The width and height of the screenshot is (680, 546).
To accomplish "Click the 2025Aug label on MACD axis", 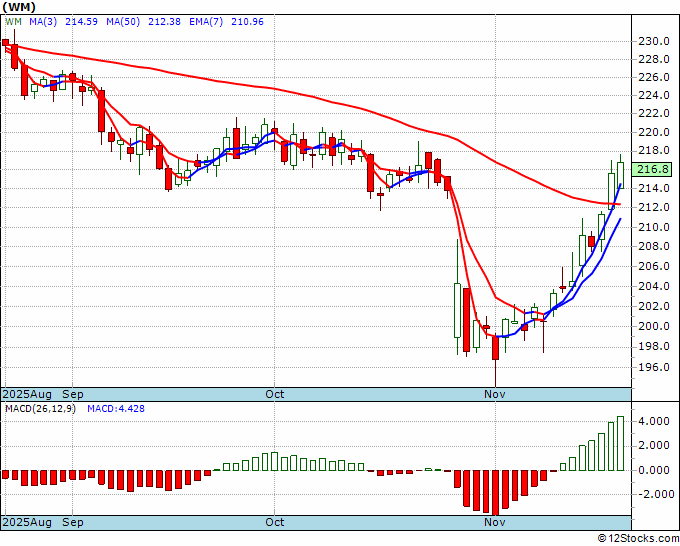I will pos(27,523).
